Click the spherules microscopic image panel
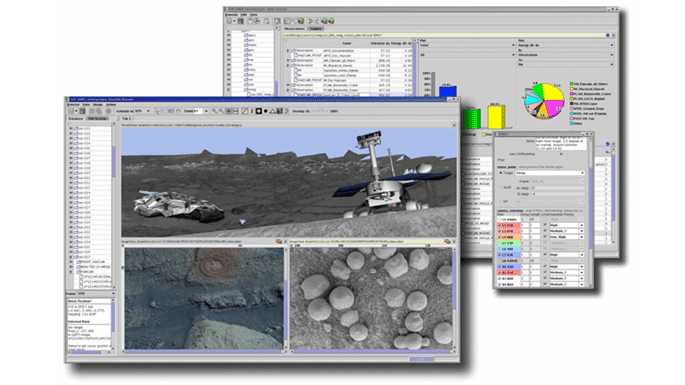This screenshot has height=385, width=685. pyautogui.click(x=371, y=298)
